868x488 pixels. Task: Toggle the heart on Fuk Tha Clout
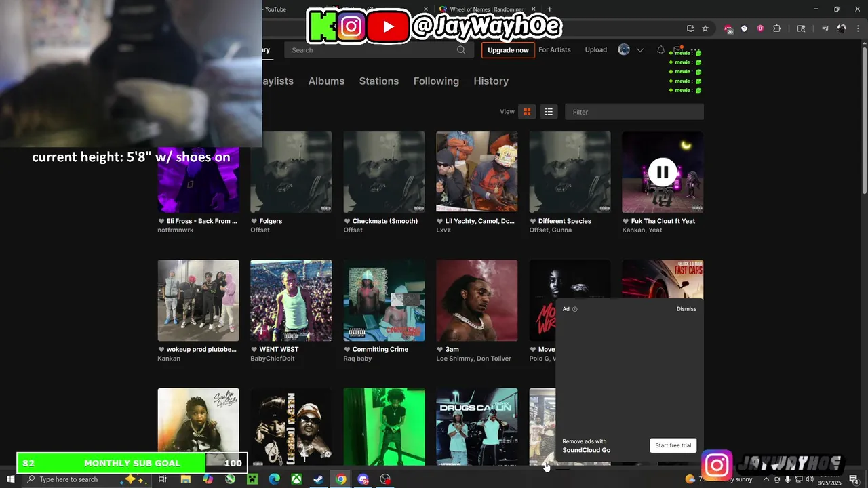pyautogui.click(x=626, y=221)
